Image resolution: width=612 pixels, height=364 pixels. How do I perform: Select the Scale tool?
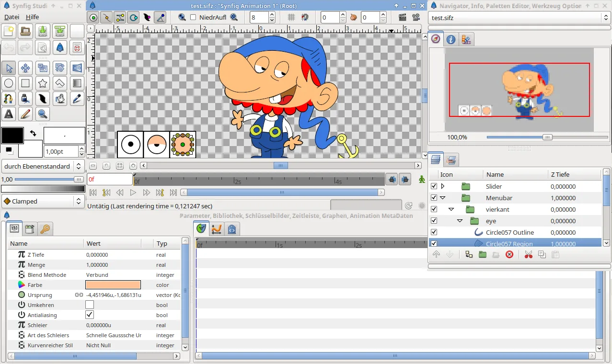coord(43,68)
